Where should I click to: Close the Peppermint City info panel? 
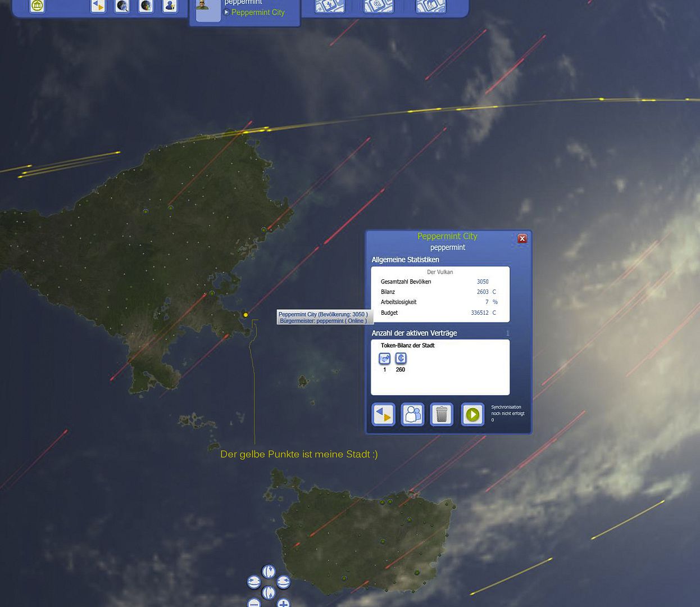522,239
